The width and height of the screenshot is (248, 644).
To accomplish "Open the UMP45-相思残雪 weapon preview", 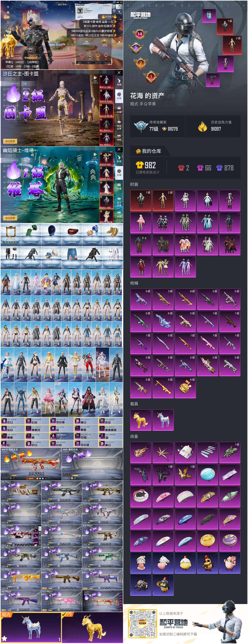I will pyautogui.click(x=61, y=513).
